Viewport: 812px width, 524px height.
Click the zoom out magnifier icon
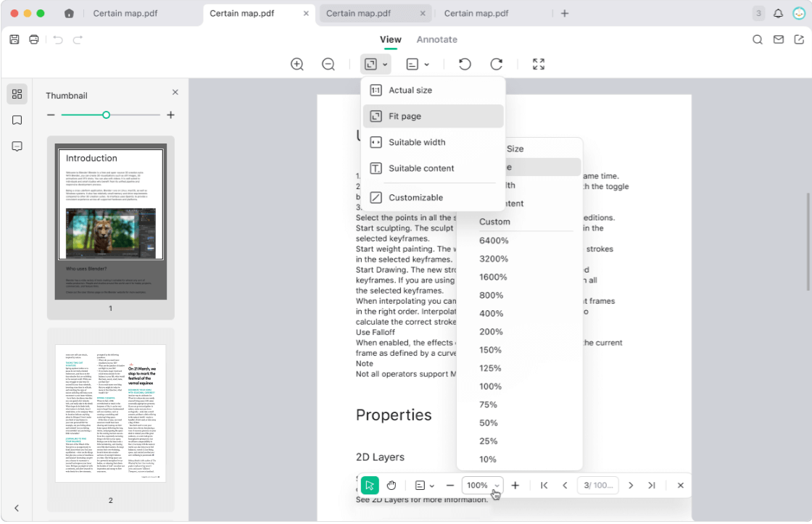(328, 65)
